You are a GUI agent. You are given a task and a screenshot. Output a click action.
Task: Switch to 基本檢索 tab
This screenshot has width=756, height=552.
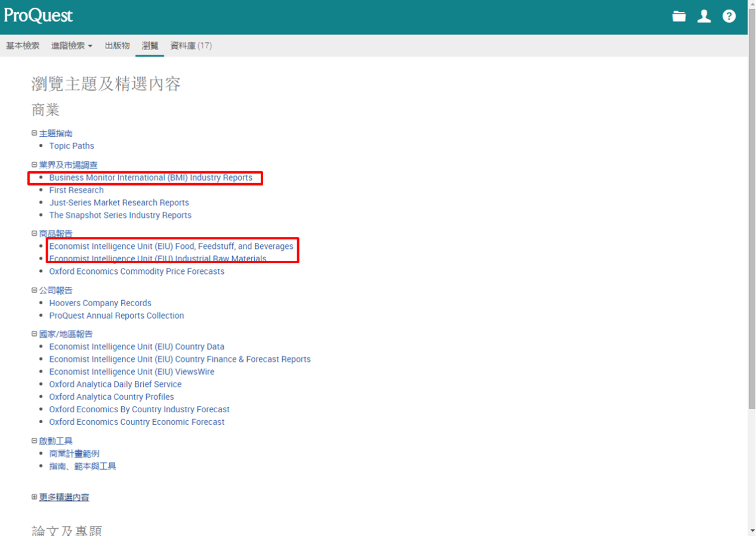[x=23, y=46]
